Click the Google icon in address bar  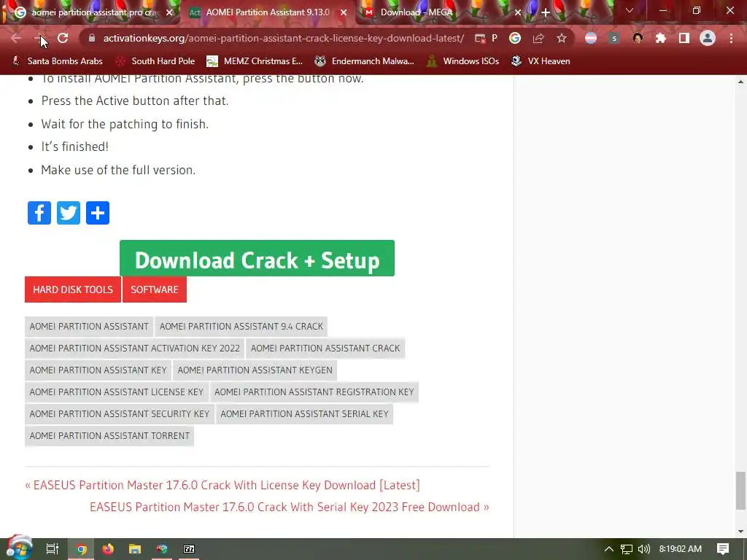[515, 38]
